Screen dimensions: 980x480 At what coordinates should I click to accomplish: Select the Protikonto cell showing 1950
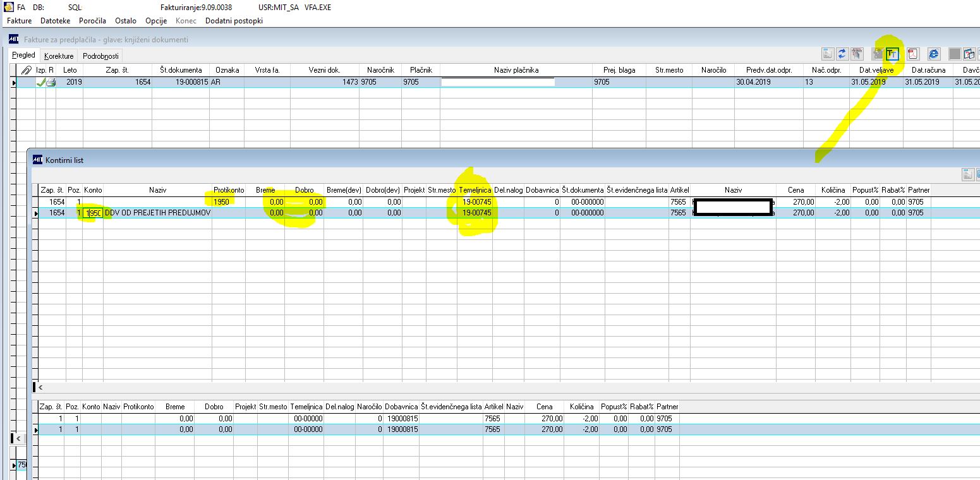(x=229, y=201)
